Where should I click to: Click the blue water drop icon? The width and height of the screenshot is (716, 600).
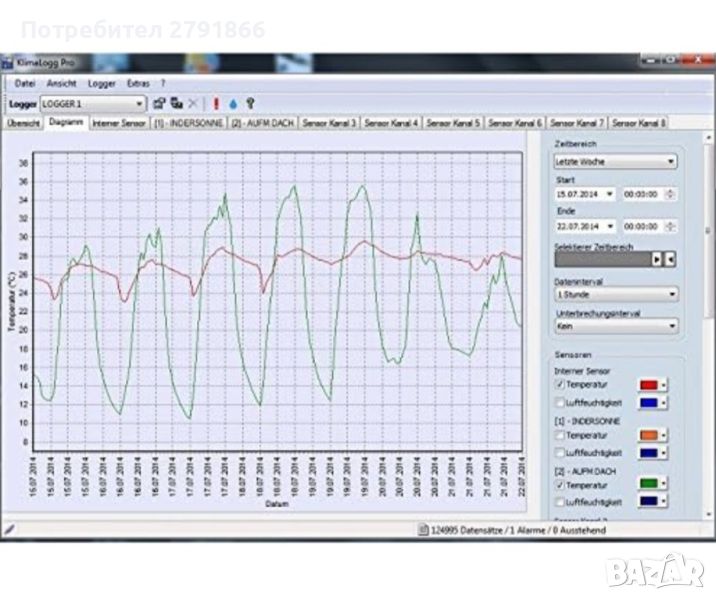[233, 103]
